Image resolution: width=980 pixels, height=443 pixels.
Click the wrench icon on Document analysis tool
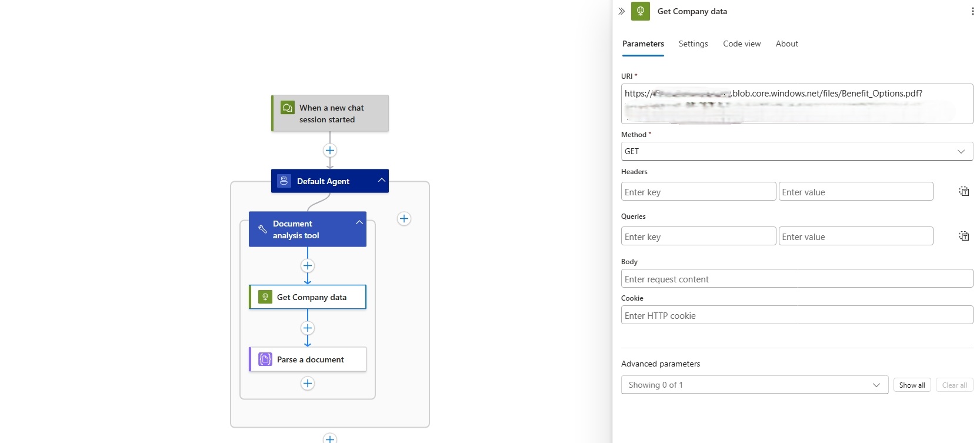262,229
